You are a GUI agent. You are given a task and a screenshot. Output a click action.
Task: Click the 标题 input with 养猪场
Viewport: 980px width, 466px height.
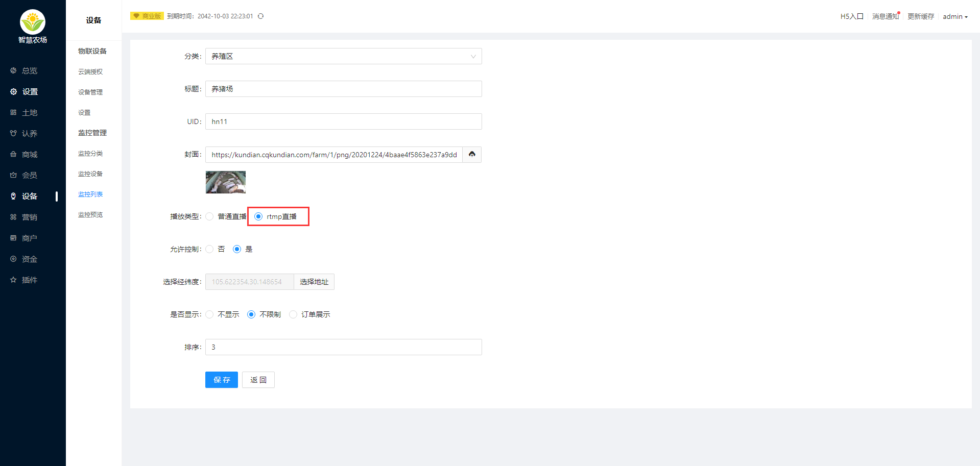coord(344,89)
